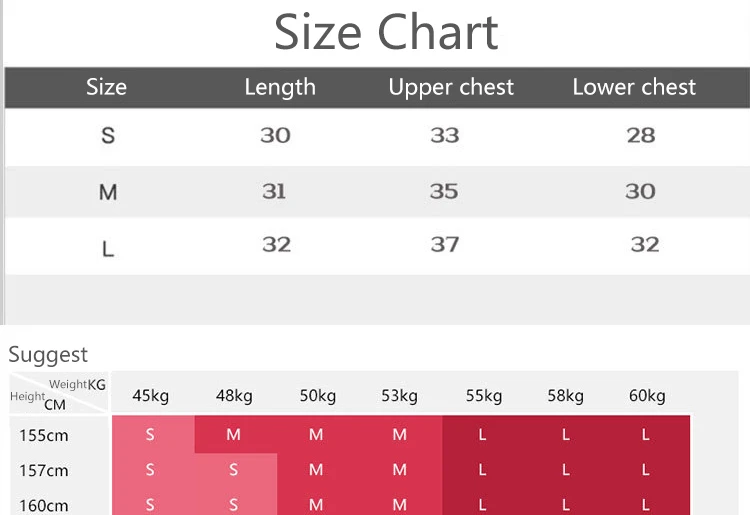
Task: Click the S size row label
Action: (108, 136)
